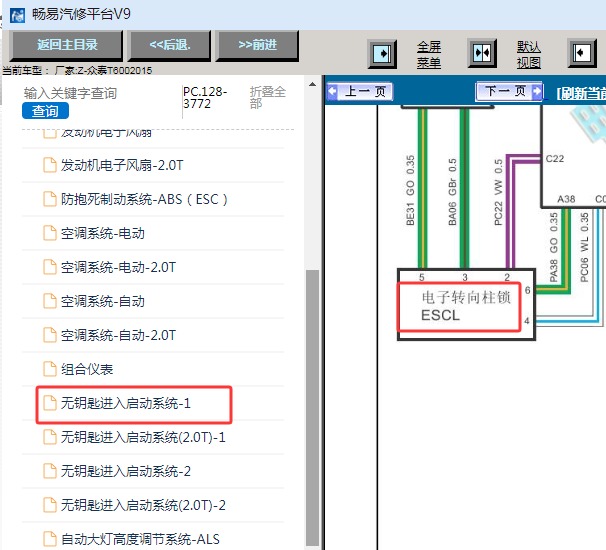Image resolution: width=606 pixels, height=550 pixels.
Task: Select the 默认视图 link
Action: (x=529, y=54)
